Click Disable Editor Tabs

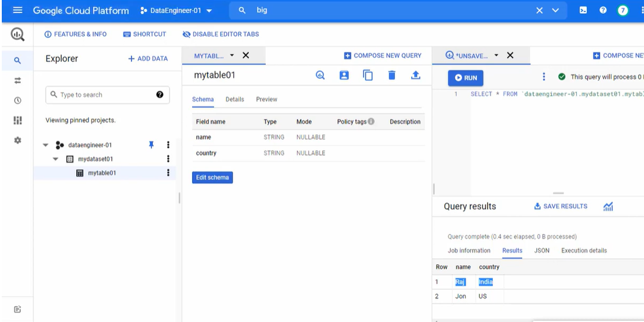(221, 34)
